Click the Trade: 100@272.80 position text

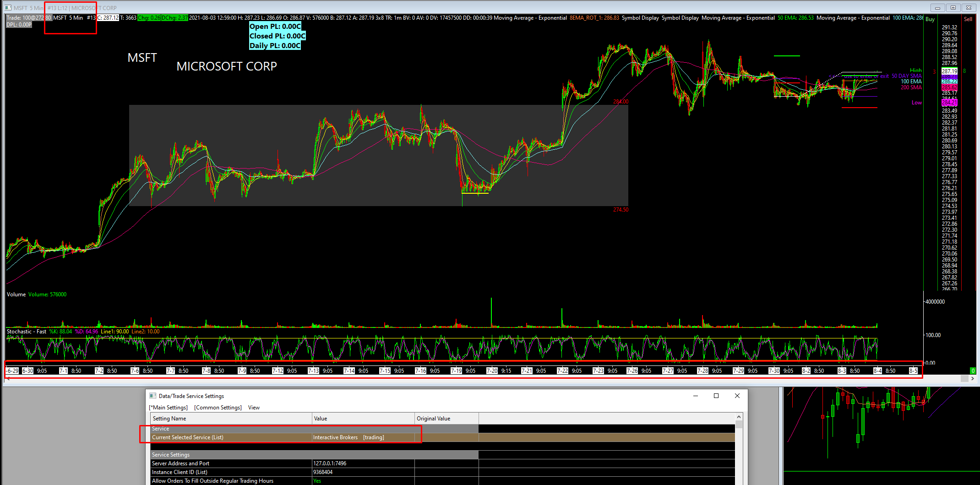[29, 18]
